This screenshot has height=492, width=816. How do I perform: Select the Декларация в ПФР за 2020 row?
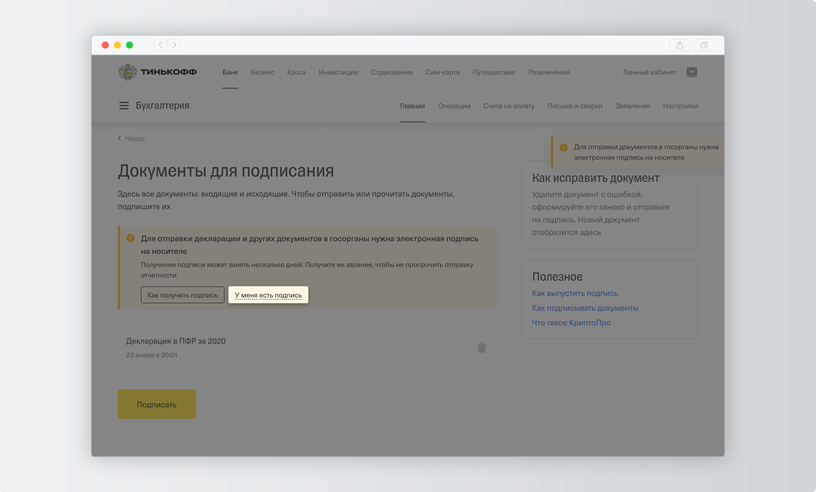tap(307, 348)
